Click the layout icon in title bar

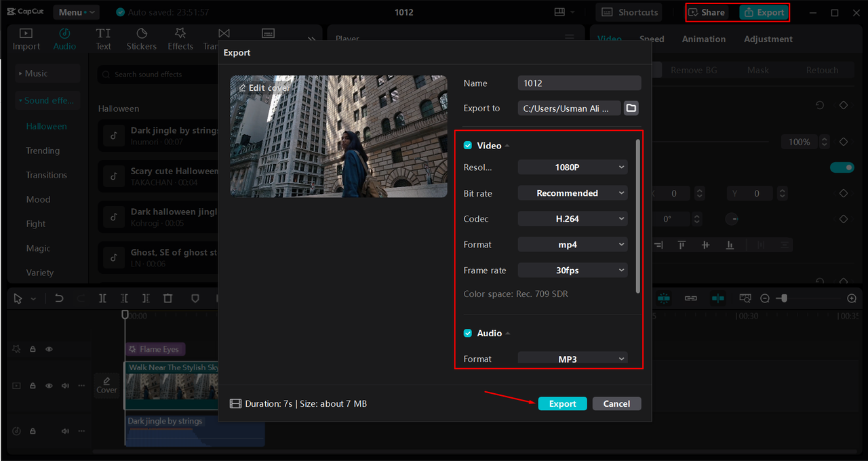[559, 12]
